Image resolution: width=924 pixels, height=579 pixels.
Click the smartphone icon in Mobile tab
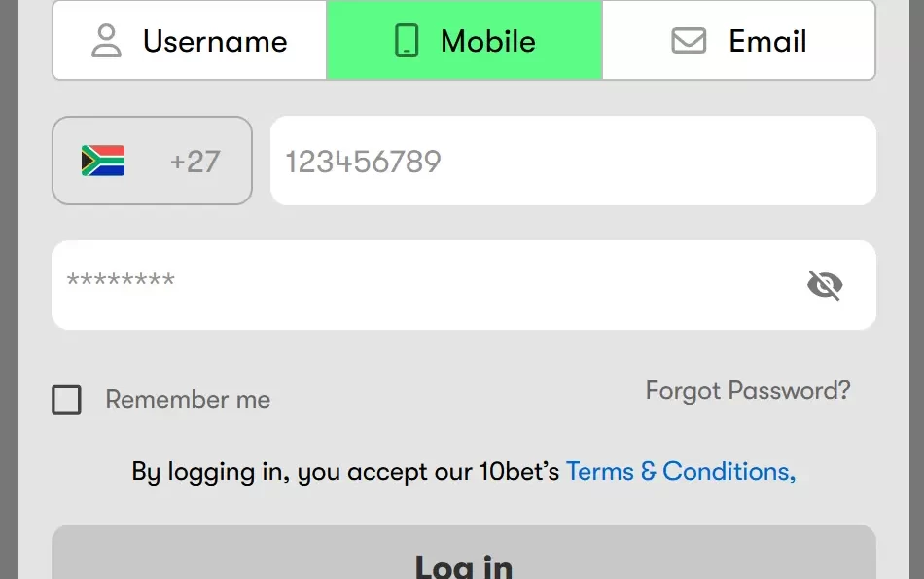click(407, 41)
